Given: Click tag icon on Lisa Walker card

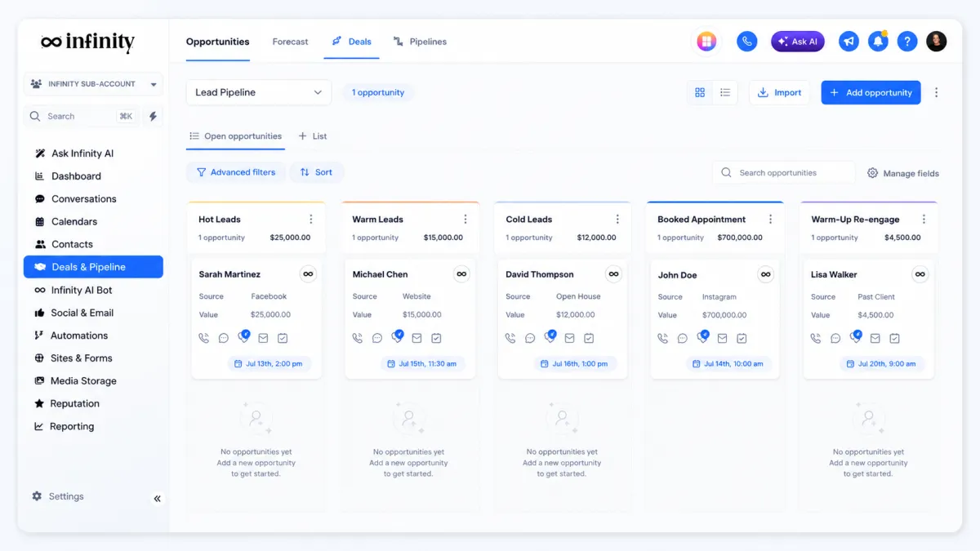Looking at the screenshot, I should pyautogui.click(x=855, y=337).
